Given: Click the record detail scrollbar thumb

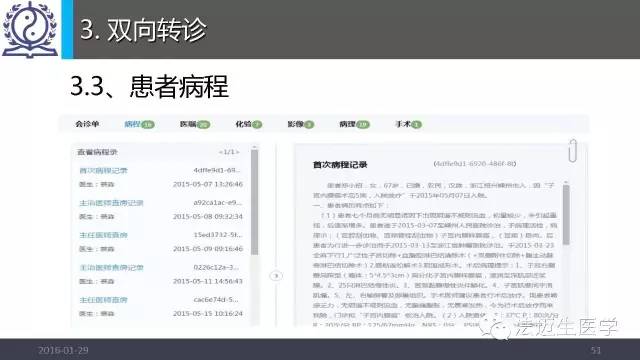Looking at the screenshot, I should pos(566,215).
